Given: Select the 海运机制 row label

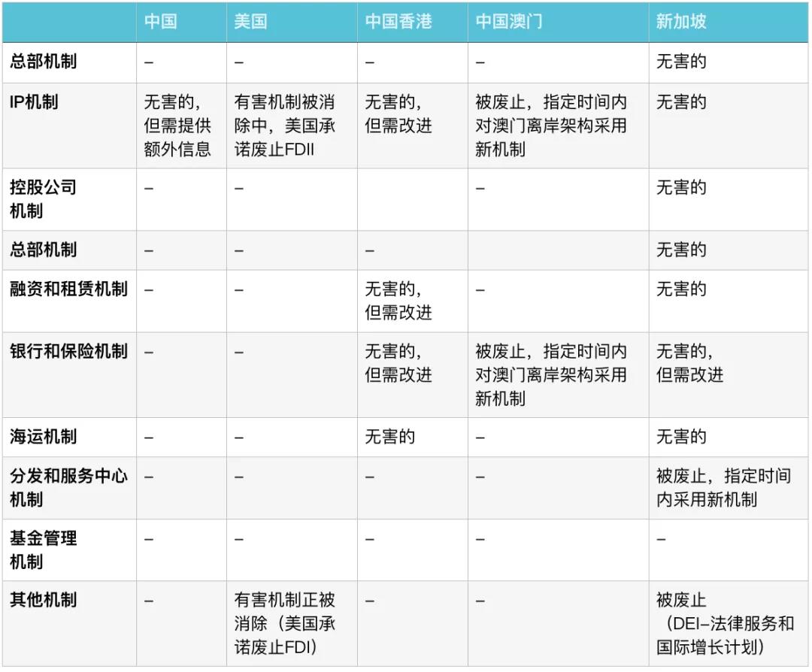Looking at the screenshot, I should (x=43, y=437).
